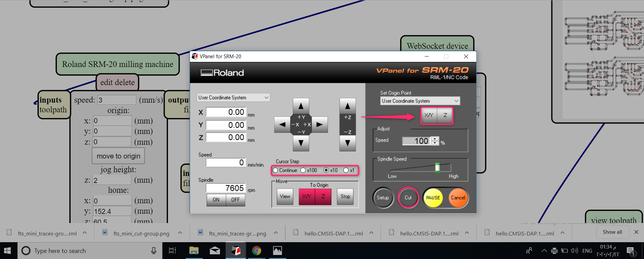Move to Z origin
The width and height of the screenshot is (644, 259).
click(x=323, y=196)
